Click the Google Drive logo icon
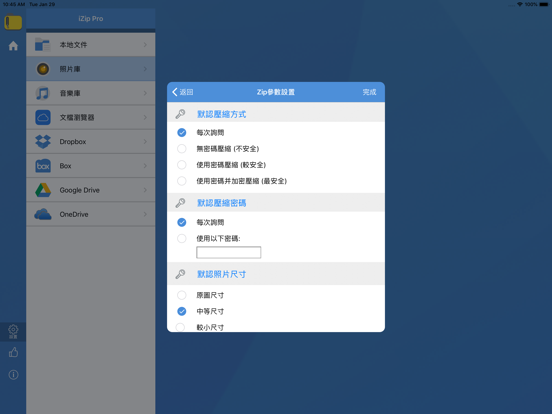Screen dimensions: 552x414 pos(43,190)
